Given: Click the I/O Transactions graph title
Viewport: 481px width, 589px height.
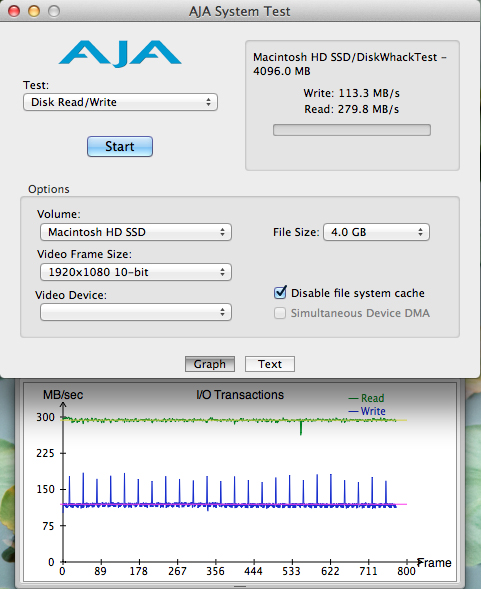Looking at the screenshot, I should pyautogui.click(x=240, y=395).
